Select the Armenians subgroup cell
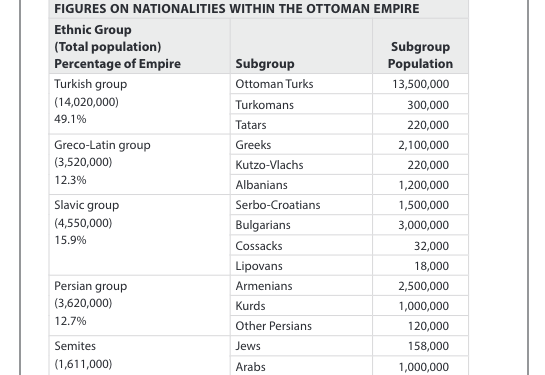Viewport: 545px width, 375px height. point(301,286)
